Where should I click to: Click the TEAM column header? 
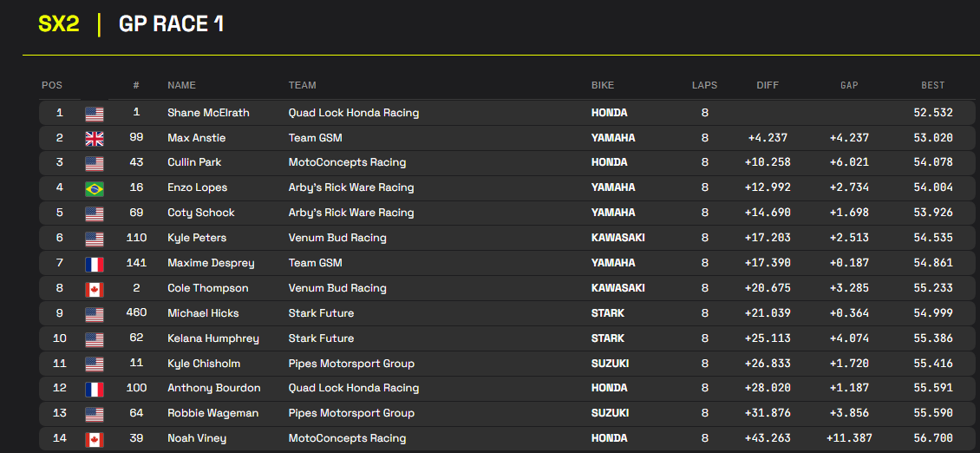[x=302, y=85]
